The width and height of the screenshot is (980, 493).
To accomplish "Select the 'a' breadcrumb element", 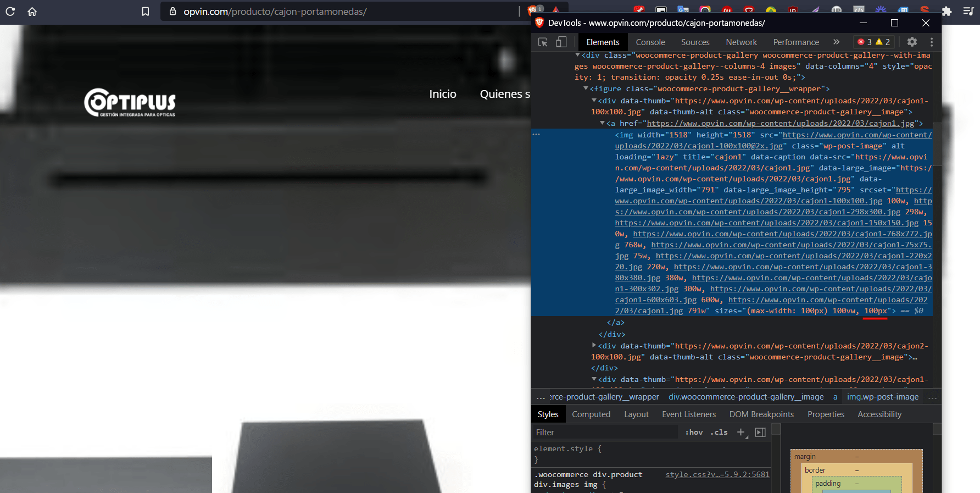I will point(835,397).
